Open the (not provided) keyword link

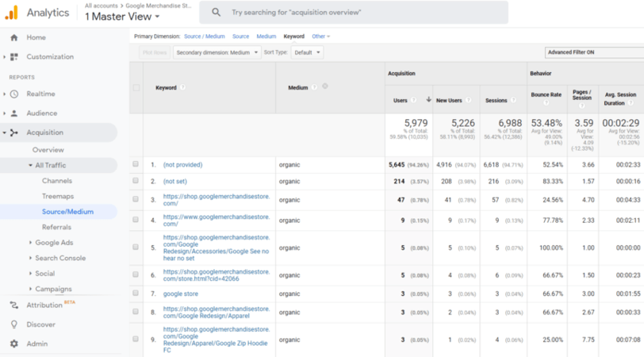182,165
